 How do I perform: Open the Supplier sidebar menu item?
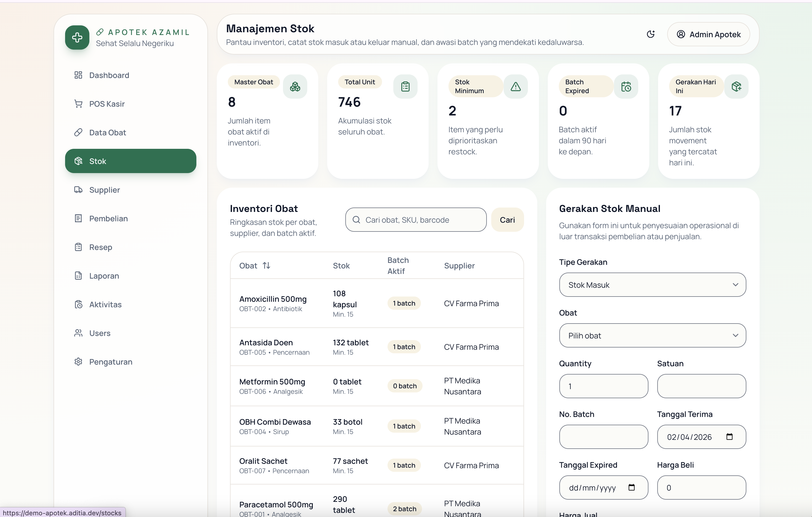tap(104, 190)
